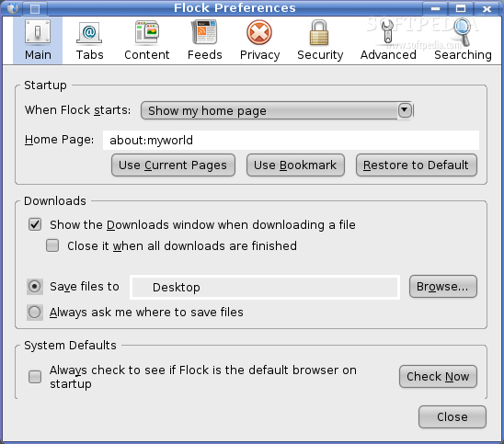The image size is (504, 444).
Task: Click Restore to Default button
Action: point(417,165)
